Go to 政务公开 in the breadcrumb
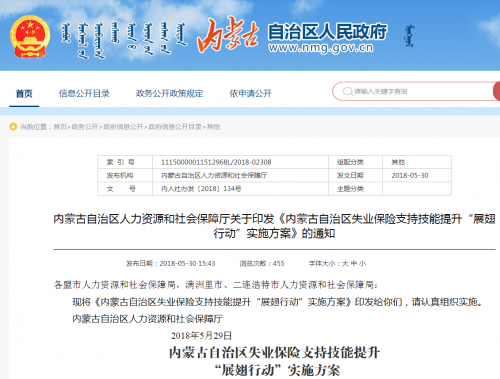 (x=85, y=127)
